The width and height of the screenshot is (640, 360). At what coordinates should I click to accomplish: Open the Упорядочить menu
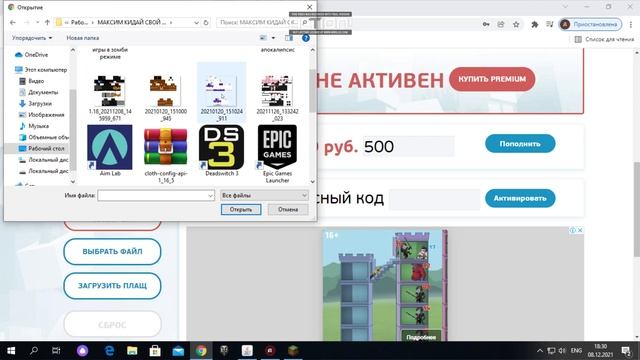(32, 38)
